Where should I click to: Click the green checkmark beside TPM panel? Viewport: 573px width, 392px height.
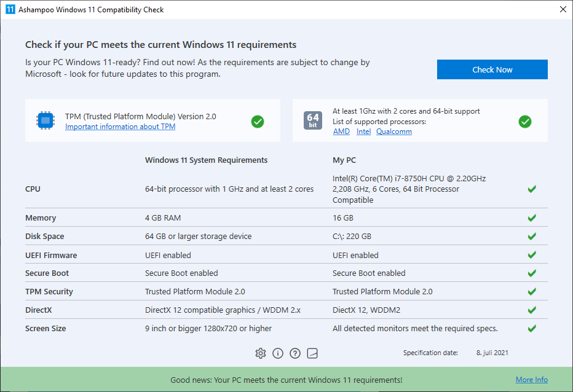[x=258, y=122]
